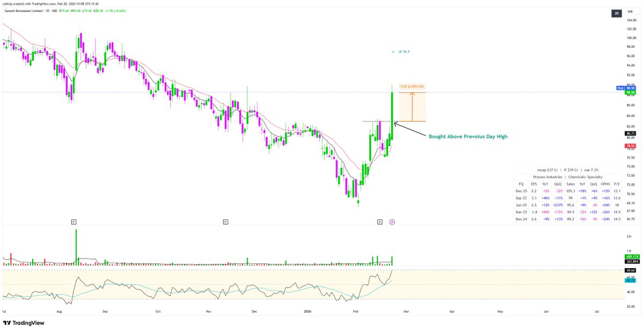The image size is (644, 331).
Task: Click the '19.9' P/E cell
Action: pyautogui.click(x=617, y=211)
